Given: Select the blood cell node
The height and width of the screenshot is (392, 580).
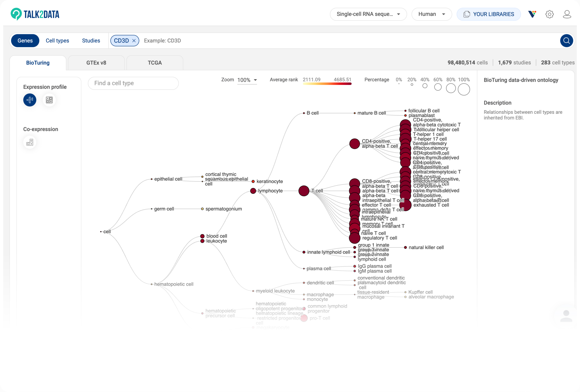Looking at the screenshot, I should [x=202, y=236].
